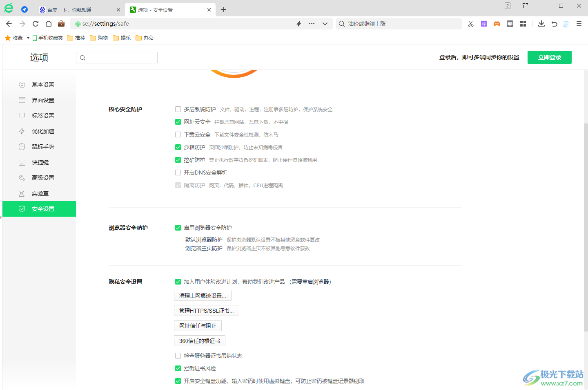Screen dimensions: 588x390
Task: Open 实验室 in sidebar
Action: click(x=39, y=193)
